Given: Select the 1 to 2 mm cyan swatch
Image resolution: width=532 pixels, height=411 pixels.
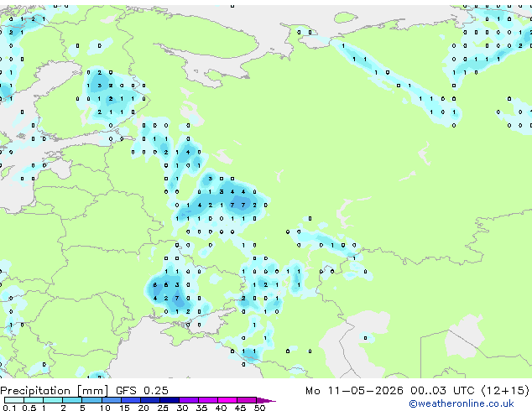Looking at the screenshot, I should pos(53,400).
